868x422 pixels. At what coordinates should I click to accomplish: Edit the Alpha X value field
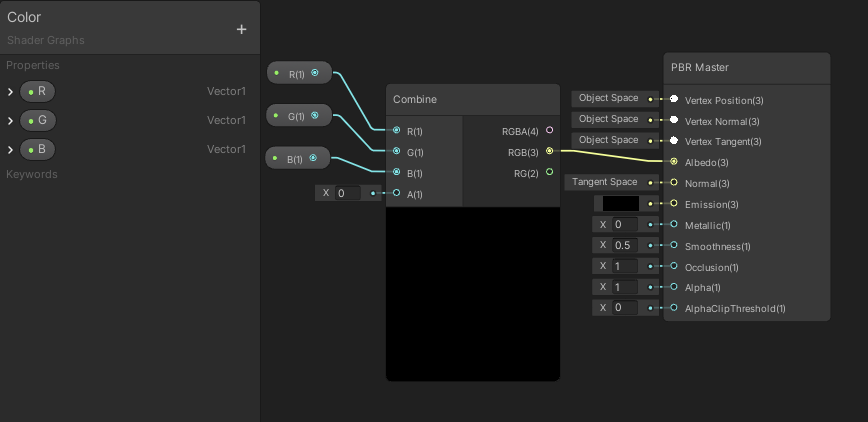(x=624, y=287)
